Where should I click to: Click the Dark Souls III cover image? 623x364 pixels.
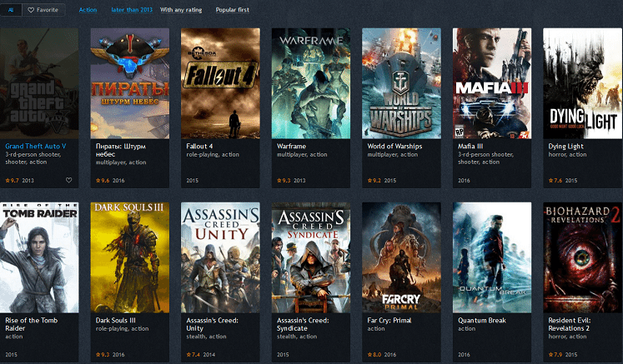click(x=130, y=257)
